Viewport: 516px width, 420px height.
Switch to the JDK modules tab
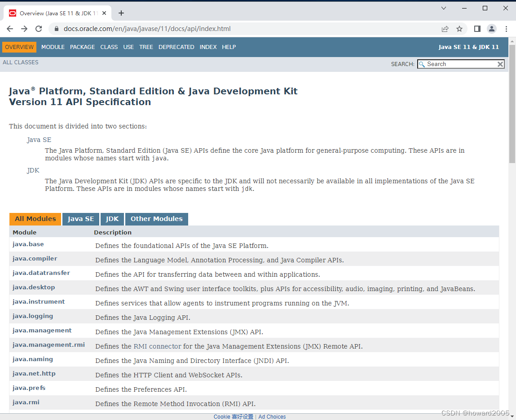[x=112, y=219]
